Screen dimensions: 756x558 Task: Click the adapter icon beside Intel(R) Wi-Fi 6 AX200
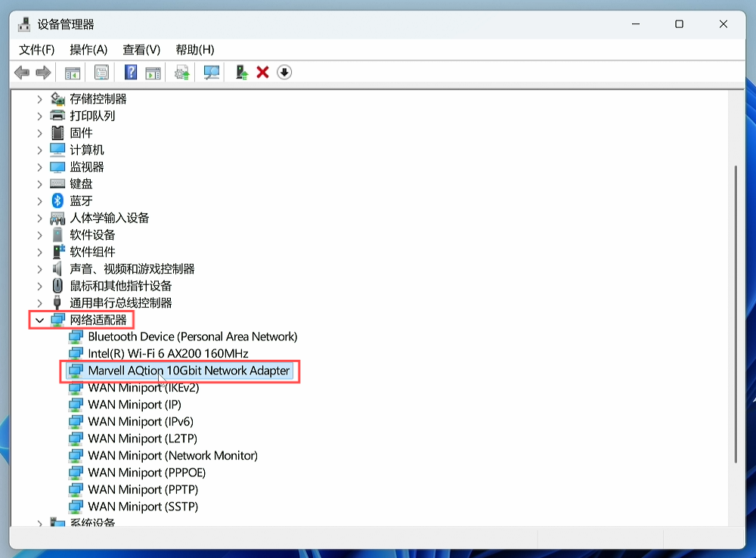76,354
